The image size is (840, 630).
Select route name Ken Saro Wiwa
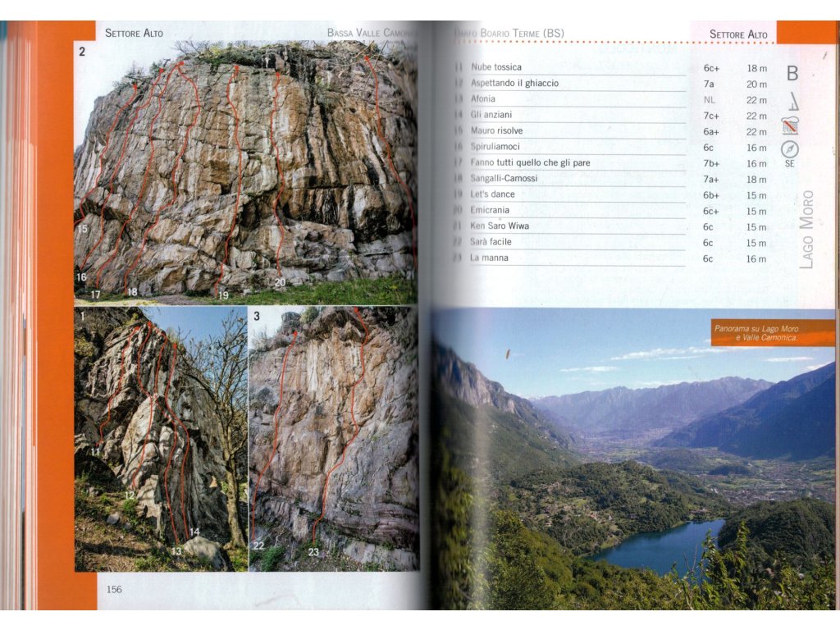coord(500,226)
